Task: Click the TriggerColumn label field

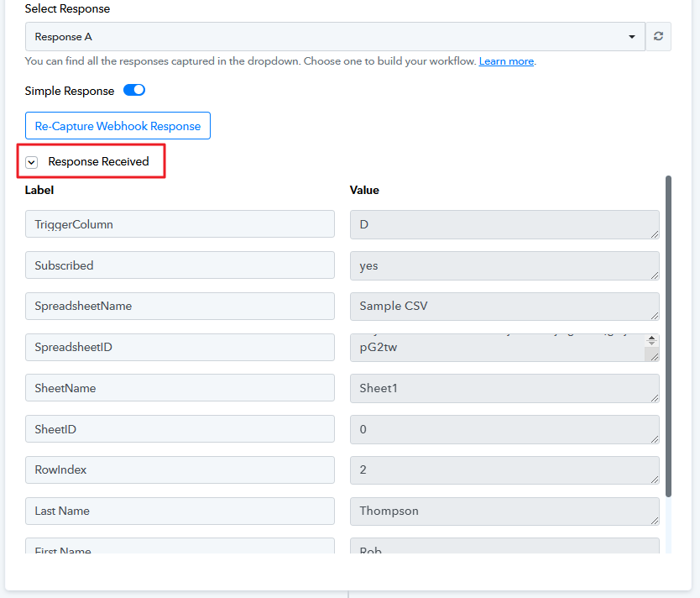Action: (x=180, y=224)
